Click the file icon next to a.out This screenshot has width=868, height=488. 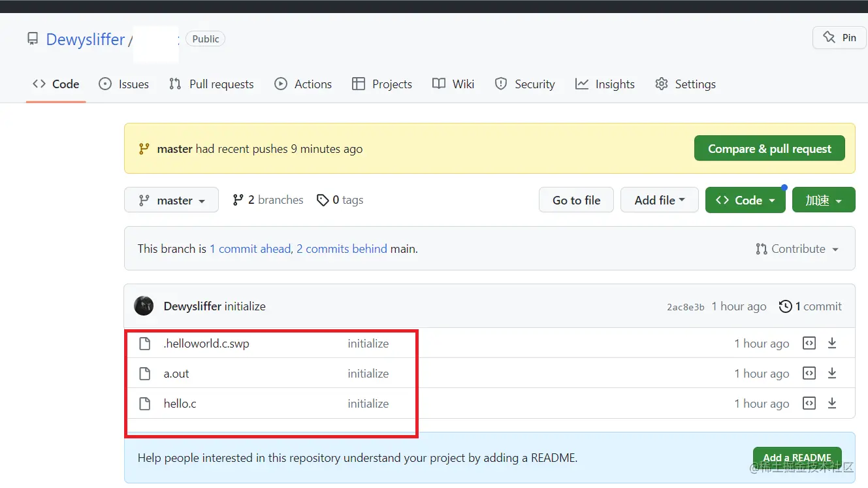(x=145, y=374)
